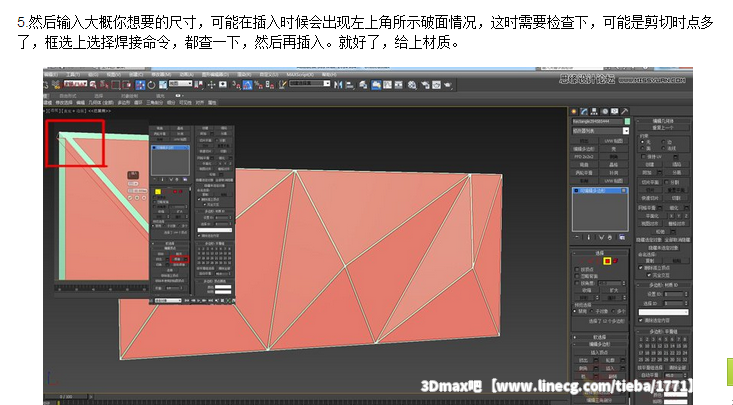Open the 渲染(R) menu
733x405 pixels.
click(244, 74)
